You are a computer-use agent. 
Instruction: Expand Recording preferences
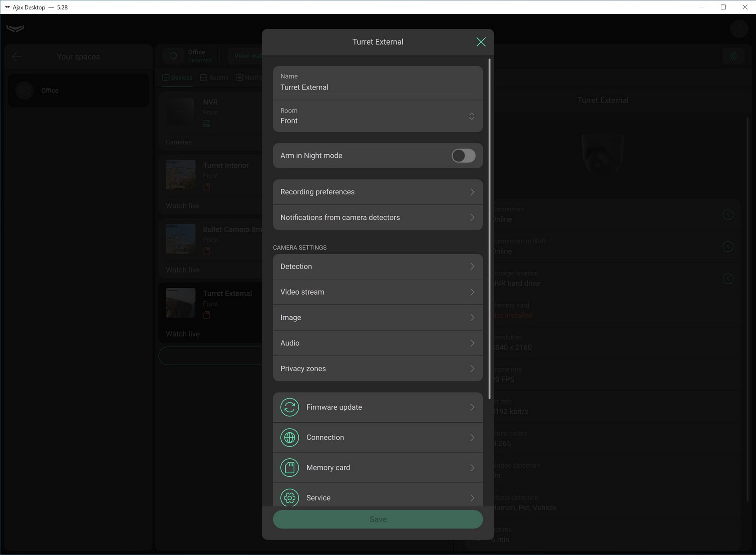[x=378, y=192]
